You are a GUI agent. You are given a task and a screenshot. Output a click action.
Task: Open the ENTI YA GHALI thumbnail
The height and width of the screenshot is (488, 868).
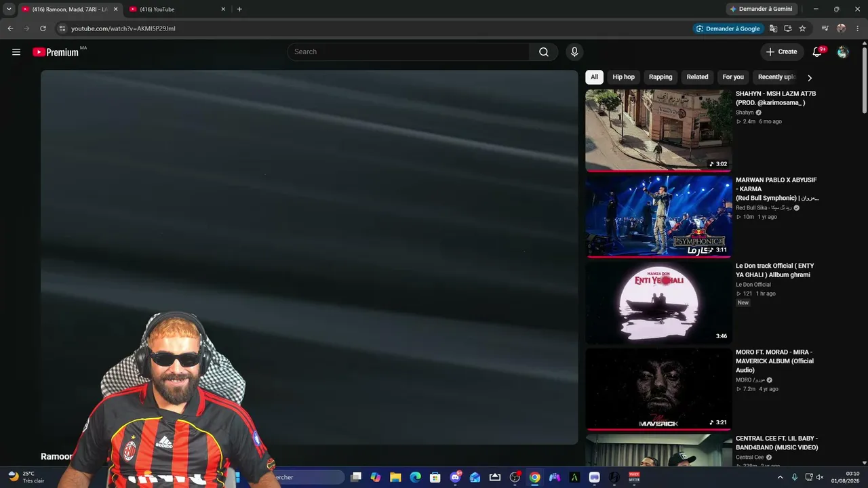pyautogui.click(x=659, y=302)
